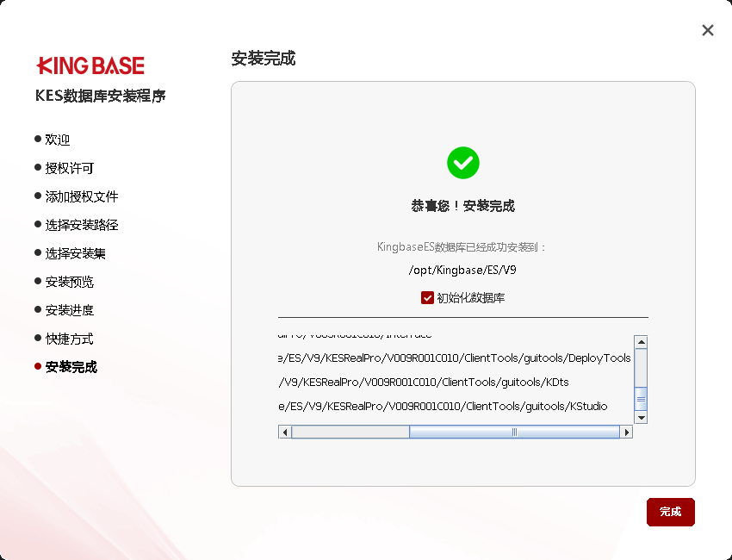The width and height of the screenshot is (732, 560).
Task: Click the scrollbar down arrow in log panel
Action: pyautogui.click(x=641, y=418)
